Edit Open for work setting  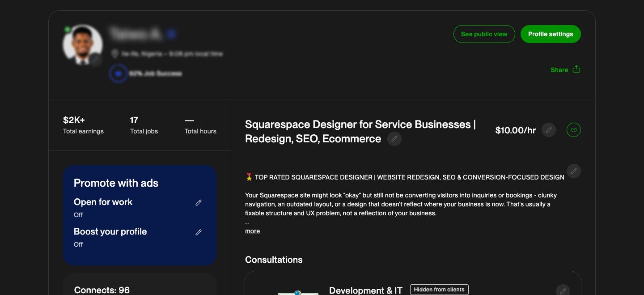click(199, 203)
